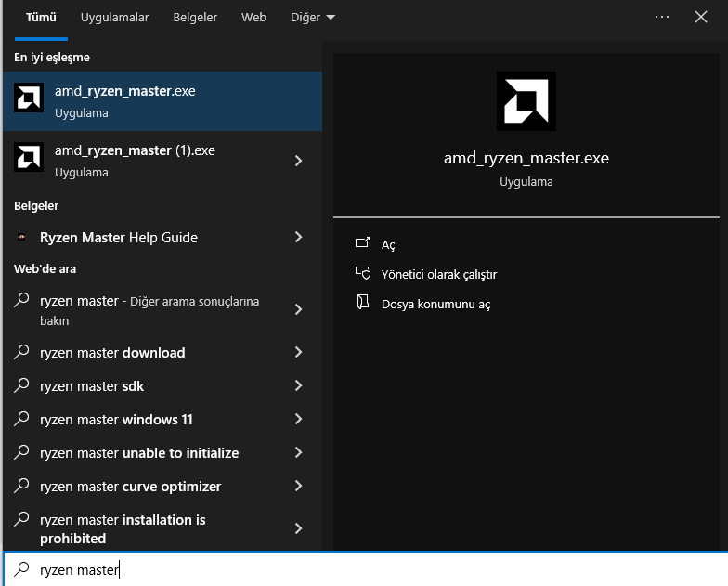Open the Diğer dropdown filter
This screenshot has width=728, height=586.
(312, 18)
